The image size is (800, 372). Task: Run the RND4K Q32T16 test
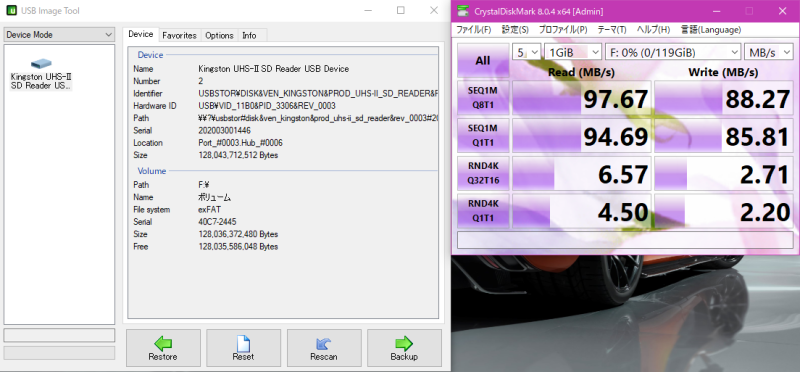tap(483, 173)
